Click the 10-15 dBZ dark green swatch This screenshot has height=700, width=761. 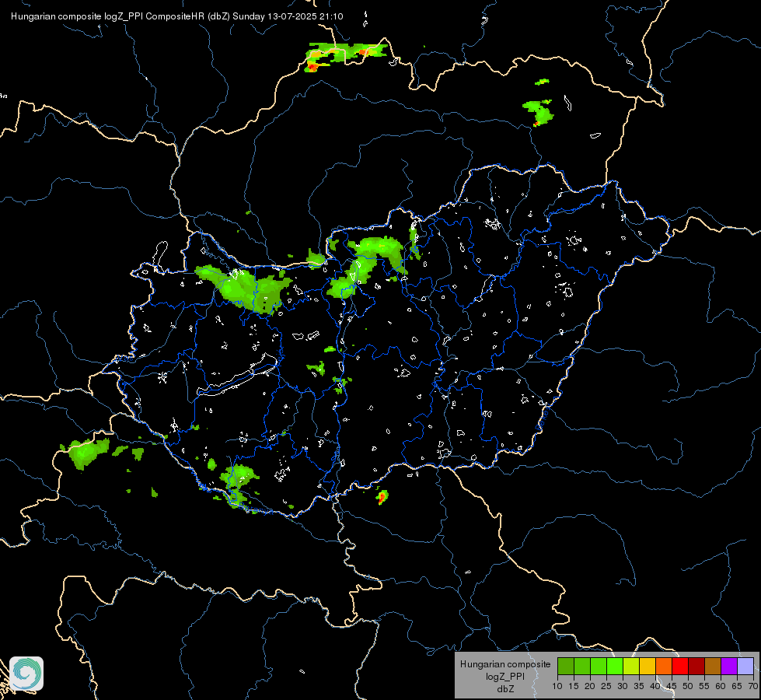(x=566, y=667)
